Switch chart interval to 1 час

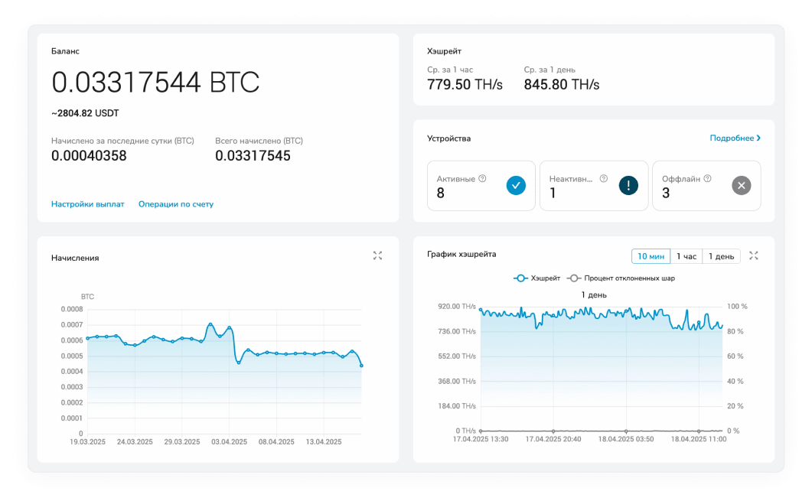[x=686, y=256]
